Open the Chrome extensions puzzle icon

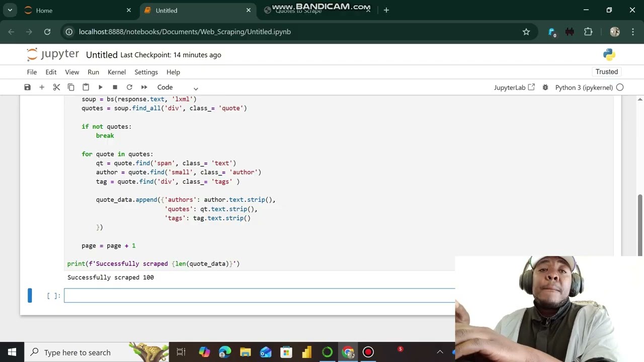(x=588, y=32)
